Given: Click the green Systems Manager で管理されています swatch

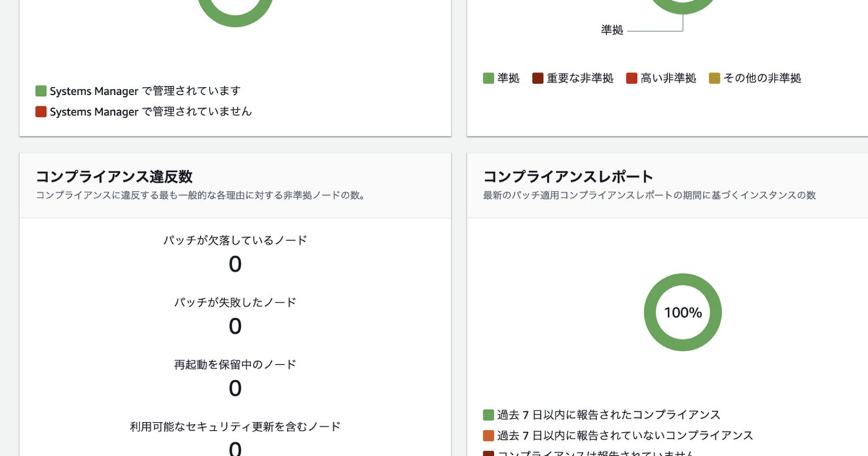Looking at the screenshot, I should pos(40,90).
